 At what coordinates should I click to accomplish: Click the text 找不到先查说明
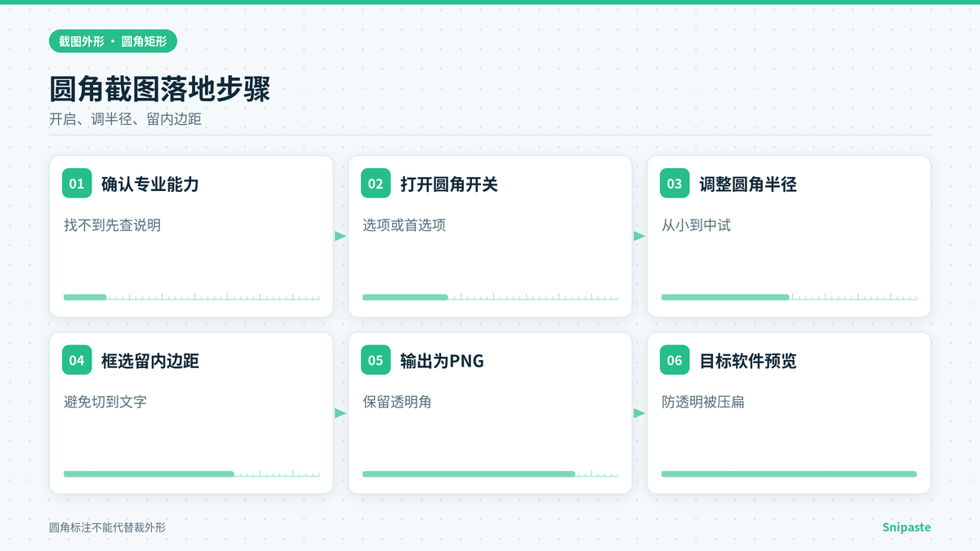[x=113, y=225]
